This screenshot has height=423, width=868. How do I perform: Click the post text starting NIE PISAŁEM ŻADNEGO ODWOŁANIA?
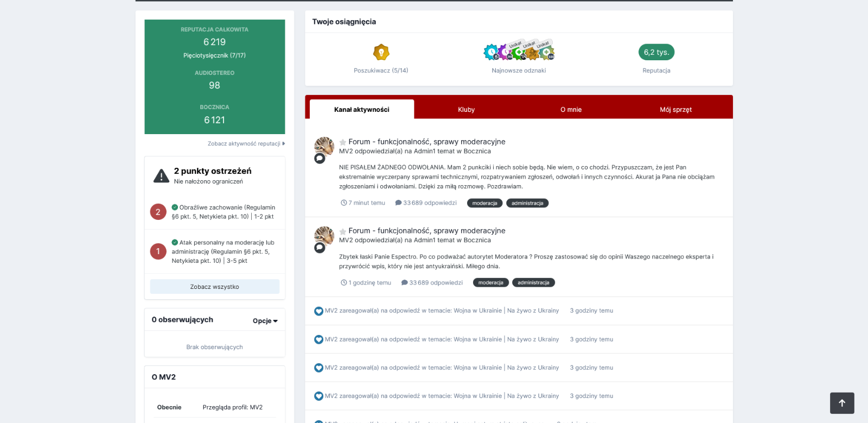pos(527,177)
